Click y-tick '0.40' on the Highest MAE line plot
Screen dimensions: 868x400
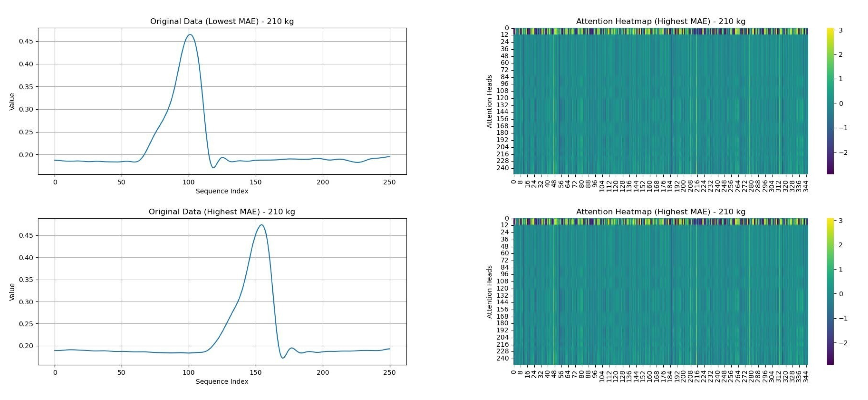(26, 258)
